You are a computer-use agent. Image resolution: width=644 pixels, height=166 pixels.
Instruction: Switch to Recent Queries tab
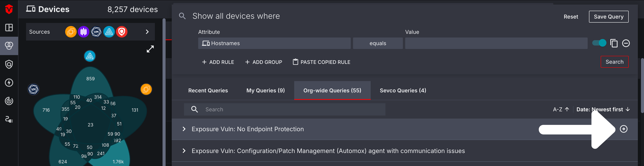208,90
